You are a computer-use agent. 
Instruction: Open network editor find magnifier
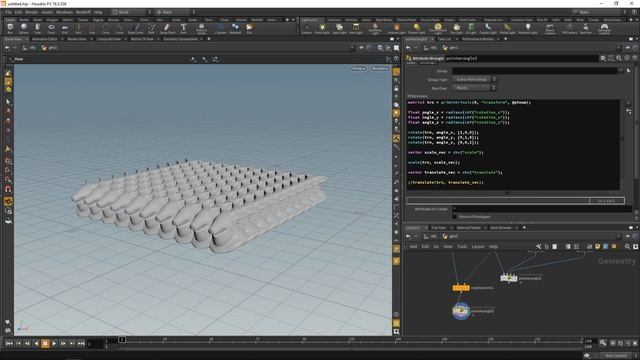pos(627,247)
